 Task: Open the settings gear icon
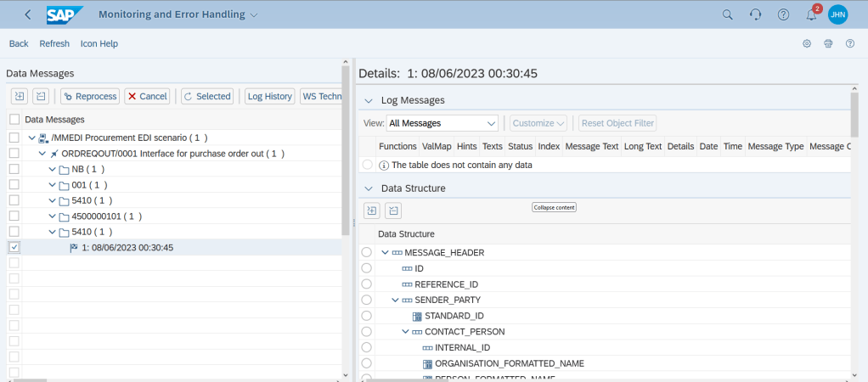click(x=807, y=43)
